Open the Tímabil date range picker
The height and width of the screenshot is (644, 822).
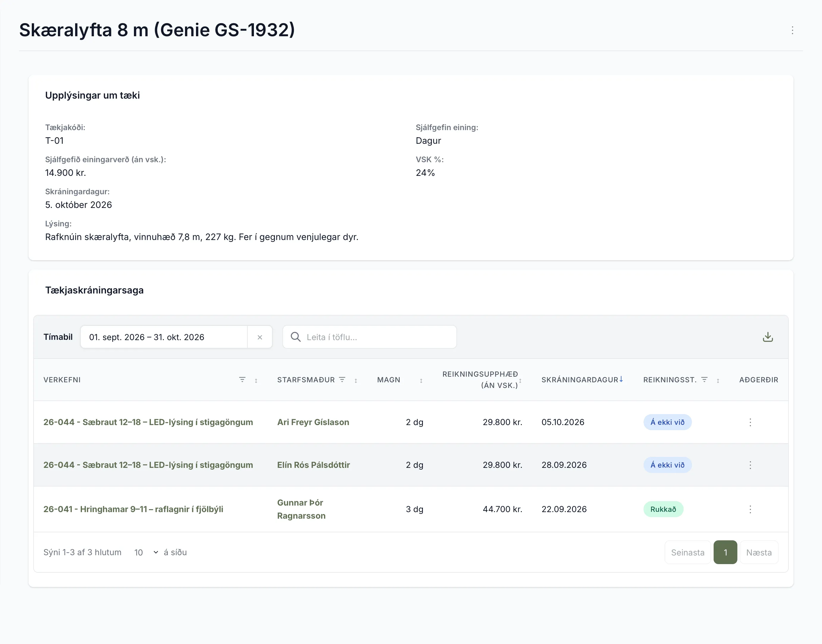point(164,337)
